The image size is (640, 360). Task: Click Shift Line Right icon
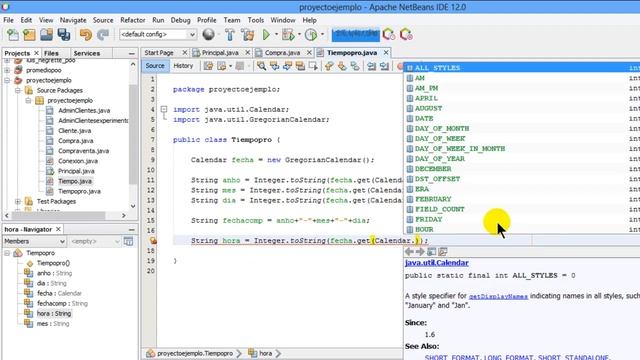[384, 66]
